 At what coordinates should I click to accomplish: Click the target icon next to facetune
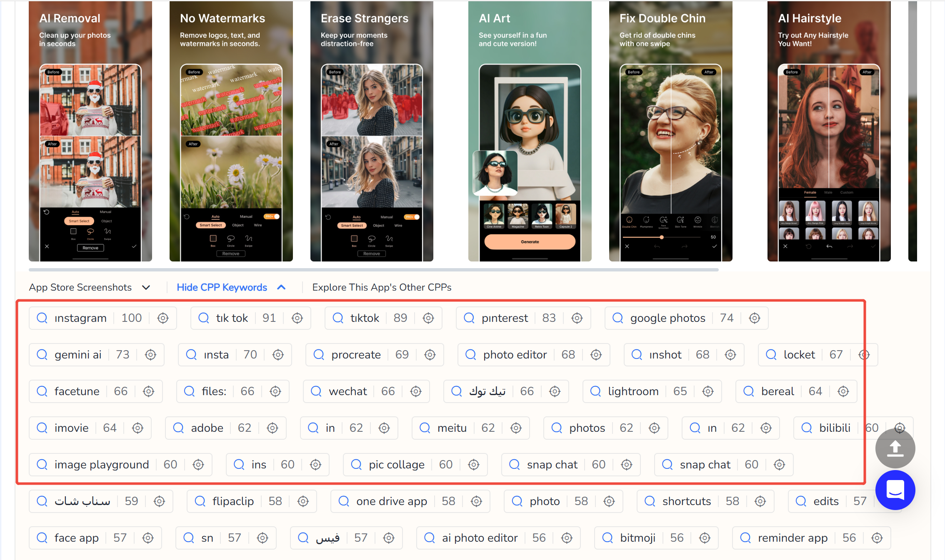pos(149,391)
